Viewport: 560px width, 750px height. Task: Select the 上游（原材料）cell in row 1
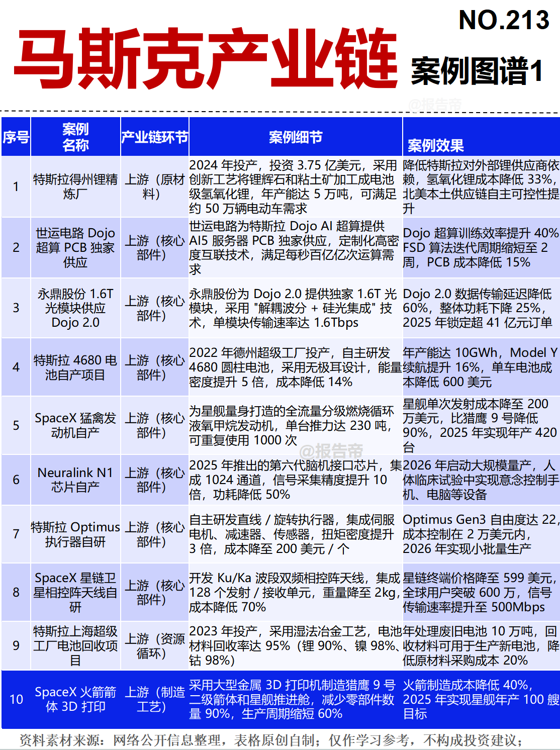coord(155,186)
